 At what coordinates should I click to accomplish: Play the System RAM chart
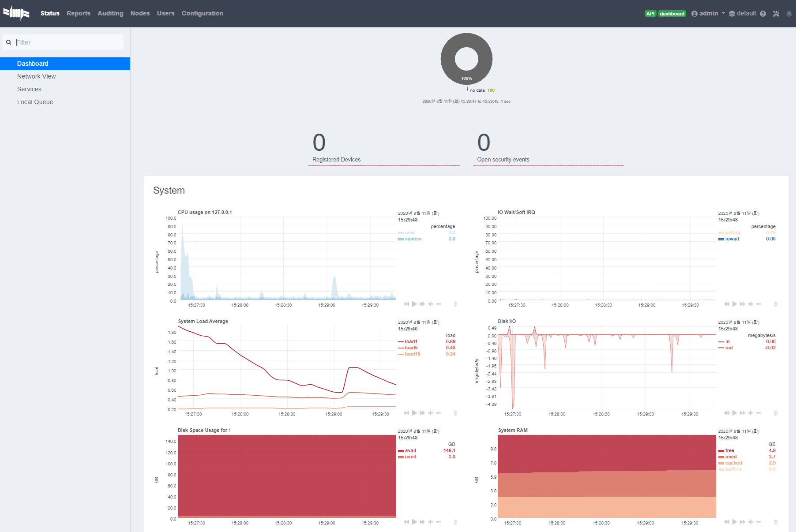(735, 522)
